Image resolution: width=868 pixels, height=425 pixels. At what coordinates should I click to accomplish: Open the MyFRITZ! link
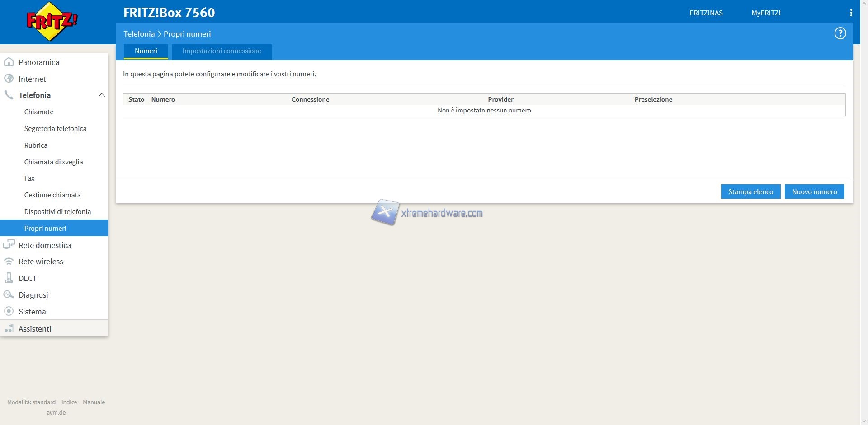point(766,13)
